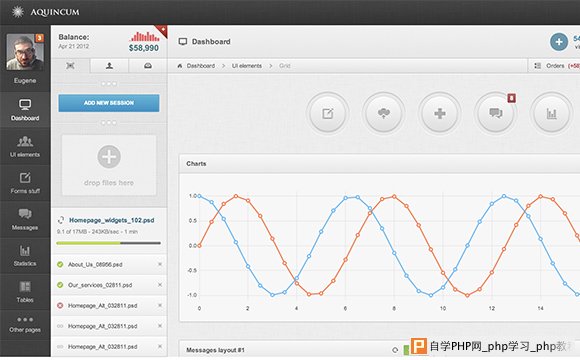Image resolution: width=580 pixels, height=360 pixels.
Task: Open the Dashboard sidebar item
Action: coord(25,110)
